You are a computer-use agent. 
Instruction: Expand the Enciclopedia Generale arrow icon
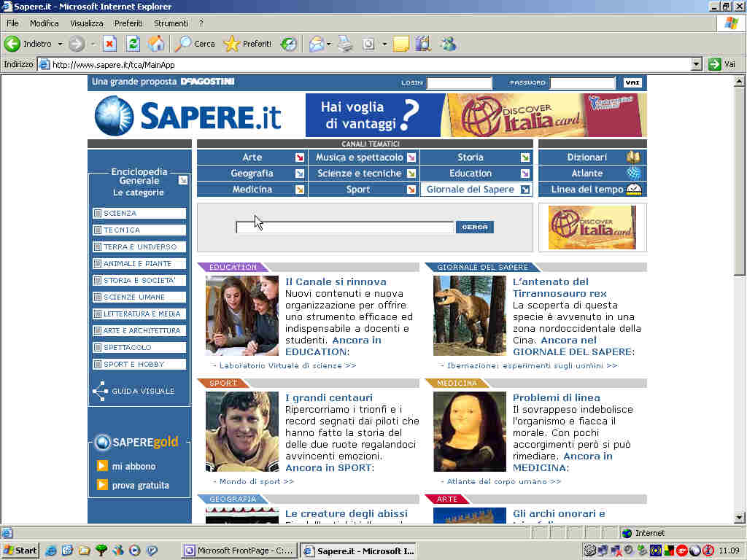183,180
